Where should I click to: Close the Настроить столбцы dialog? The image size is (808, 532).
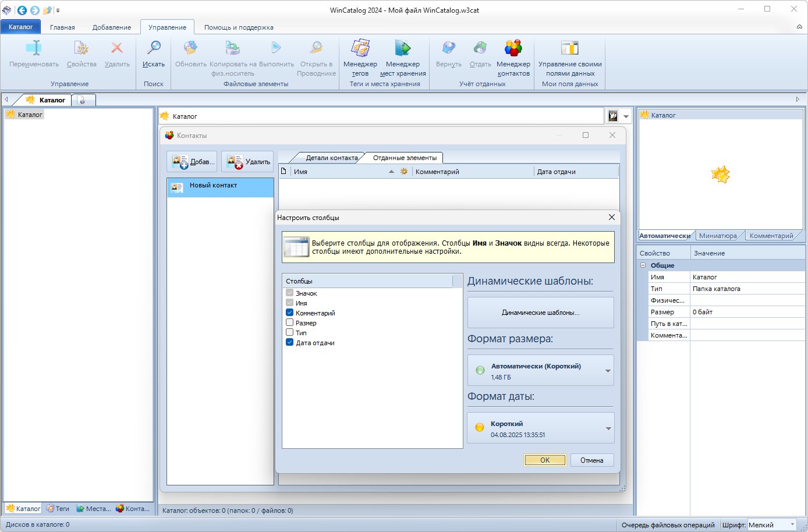pyautogui.click(x=611, y=217)
